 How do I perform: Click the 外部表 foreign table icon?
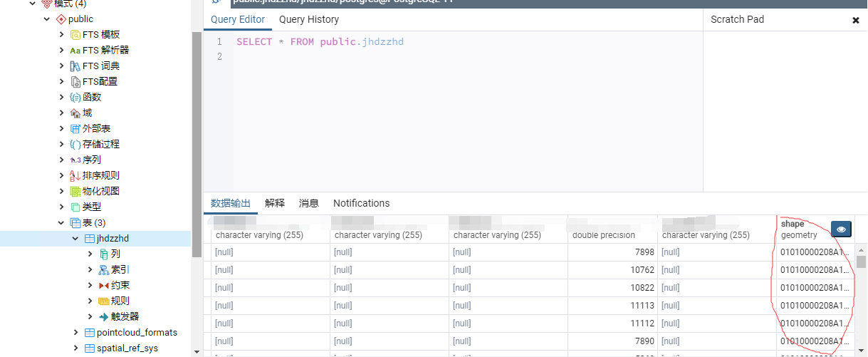[75, 129]
